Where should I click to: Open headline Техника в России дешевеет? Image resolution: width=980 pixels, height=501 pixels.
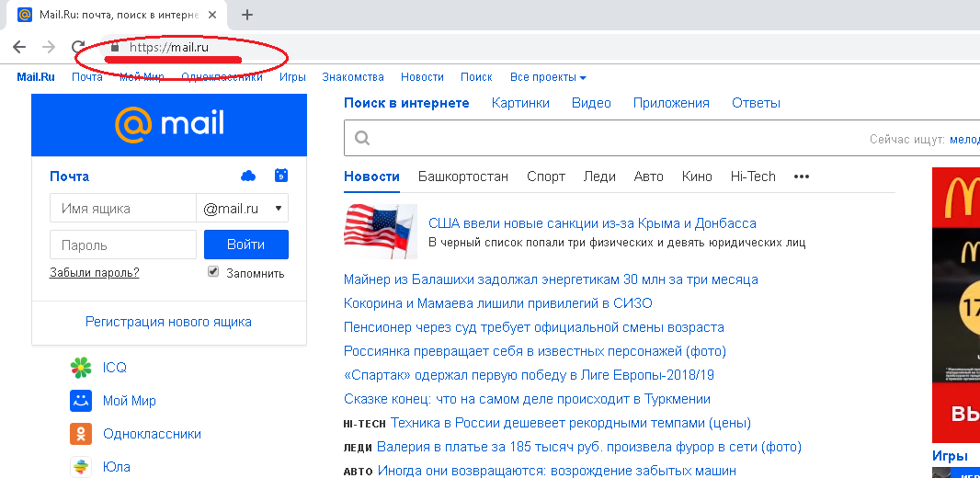tap(571, 423)
